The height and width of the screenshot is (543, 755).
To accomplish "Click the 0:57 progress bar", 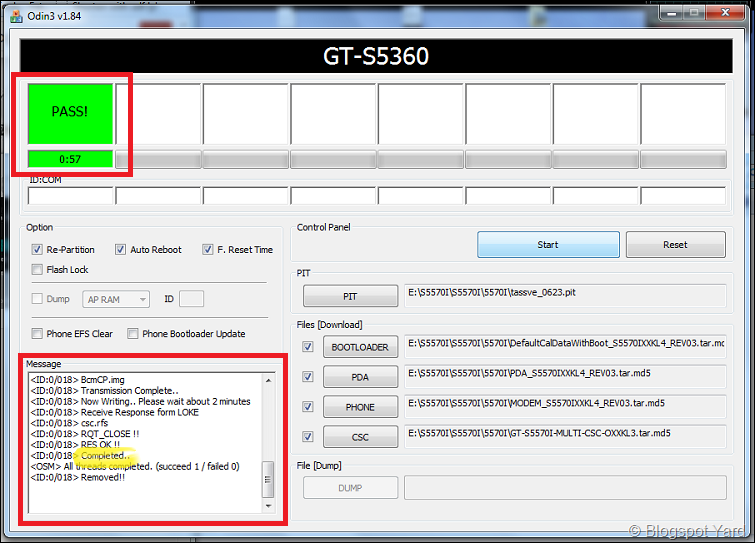I will [70, 159].
